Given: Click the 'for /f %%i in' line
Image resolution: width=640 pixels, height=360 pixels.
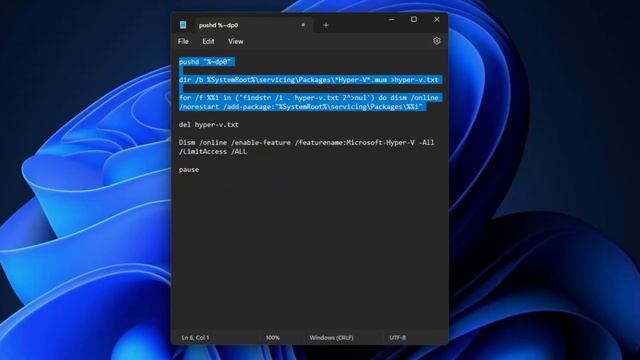Looking at the screenshot, I should [x=309, y=98].
